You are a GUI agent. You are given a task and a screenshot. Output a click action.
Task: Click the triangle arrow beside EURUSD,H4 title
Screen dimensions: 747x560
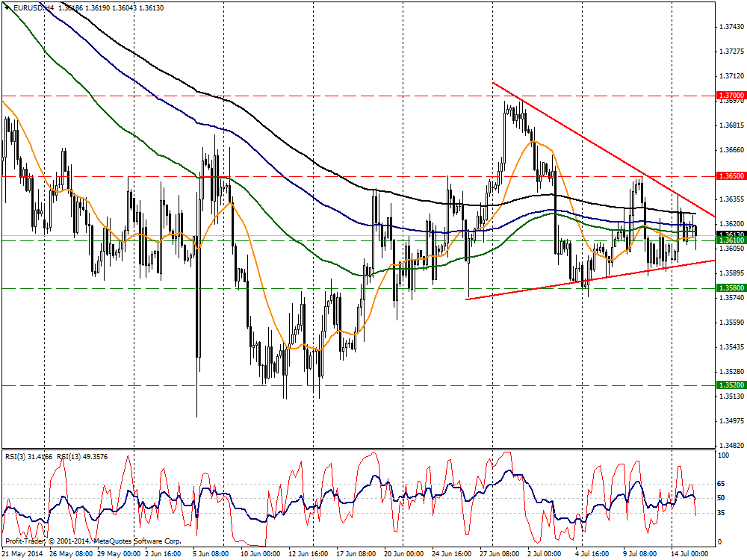click(7, 7)
